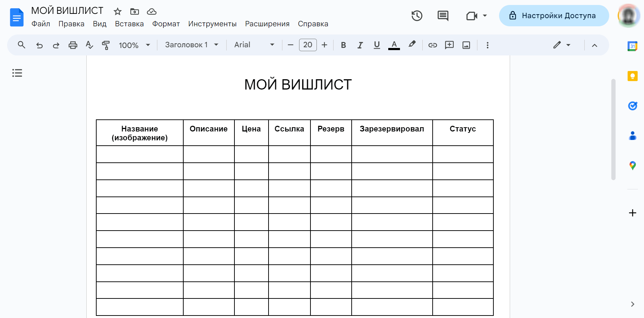Open the Расширения menu
Viewport: 644px width, 318px height.
point(267,24)
